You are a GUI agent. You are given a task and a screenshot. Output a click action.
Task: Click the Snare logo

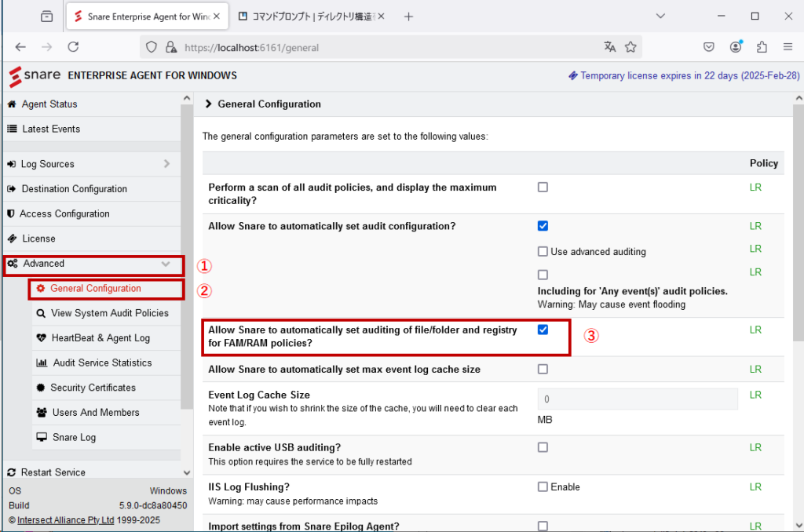[x=35, y=76]
